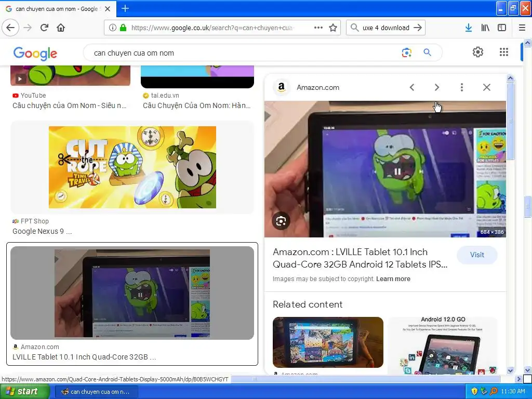
Task: Open the Firefox hamburger menu
Action: 522,28
